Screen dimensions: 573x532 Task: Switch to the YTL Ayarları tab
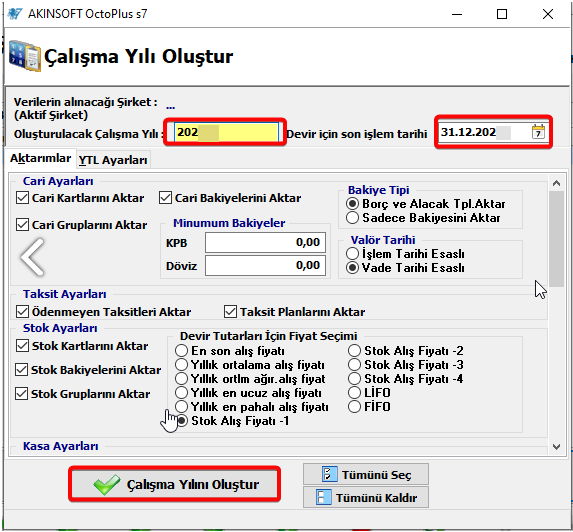113,160
